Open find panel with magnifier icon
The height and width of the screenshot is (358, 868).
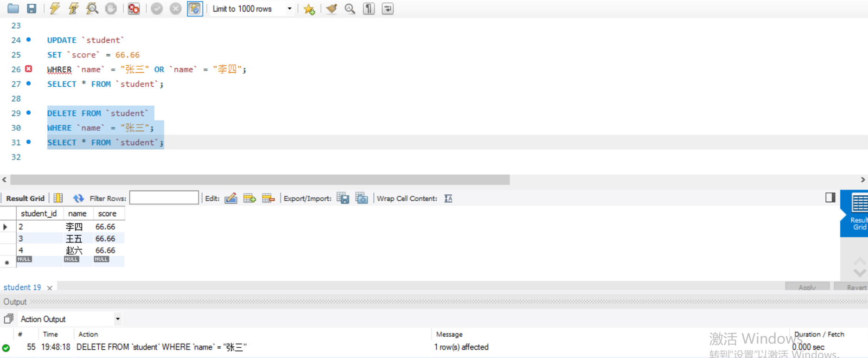[x=350, y=8]
